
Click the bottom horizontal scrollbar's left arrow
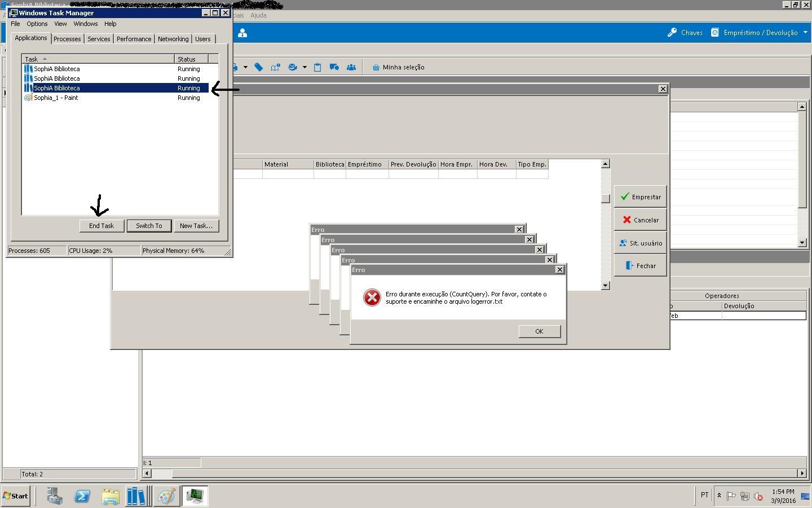click(x=147, y=474)
